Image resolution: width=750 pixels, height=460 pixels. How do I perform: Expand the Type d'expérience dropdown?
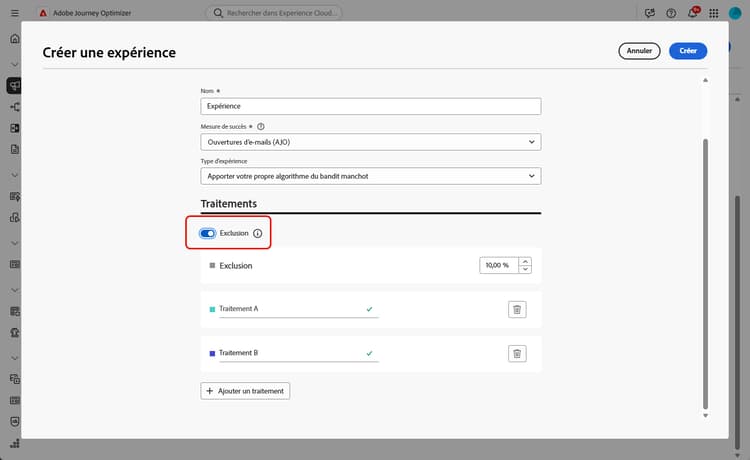point(370,176)
